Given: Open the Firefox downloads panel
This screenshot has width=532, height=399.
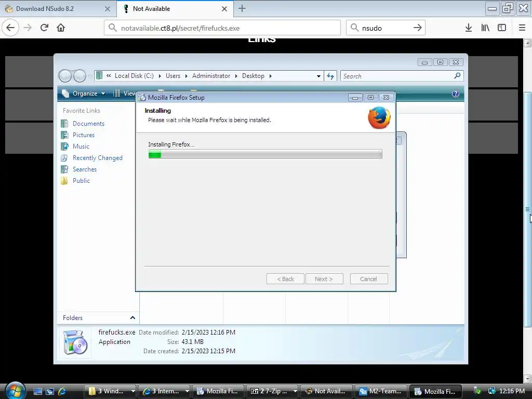Looking at the screenshot, I should [x=469, y=28].
